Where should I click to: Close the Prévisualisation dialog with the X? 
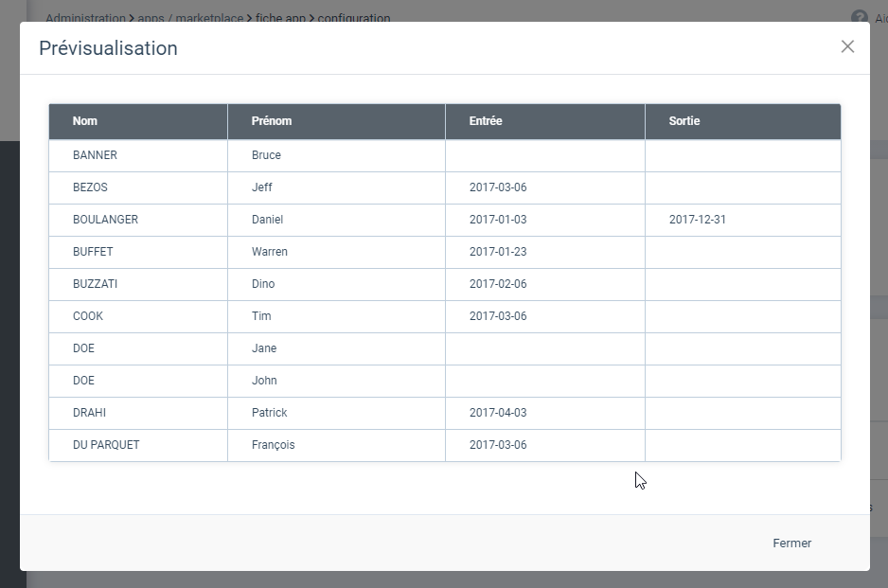(x=847, y=46)
